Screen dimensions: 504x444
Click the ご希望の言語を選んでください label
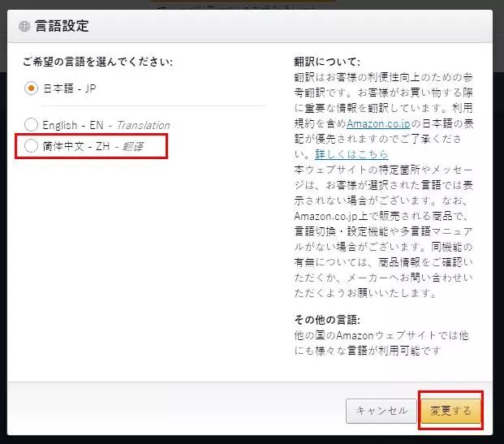coord(97,62)
